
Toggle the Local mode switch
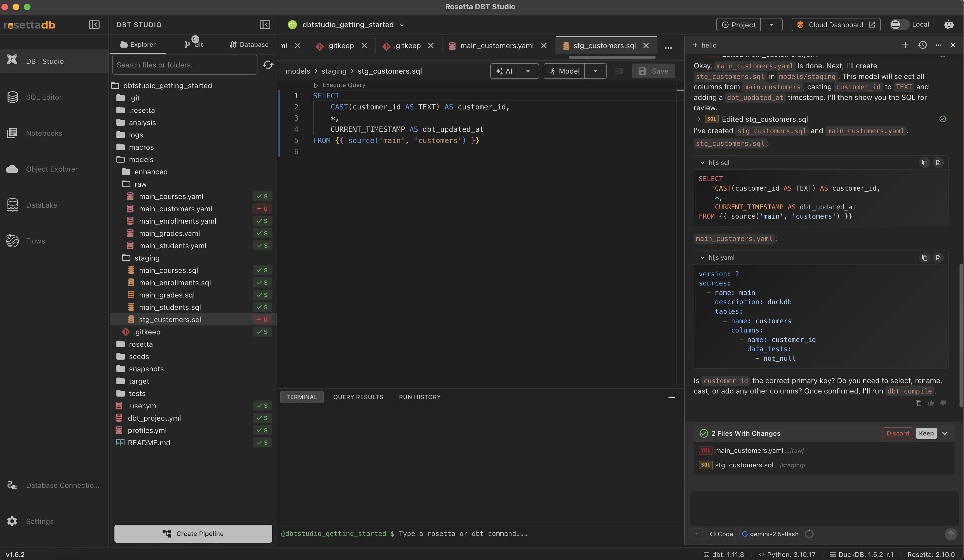pyautogui.click(x=899, y=24)
